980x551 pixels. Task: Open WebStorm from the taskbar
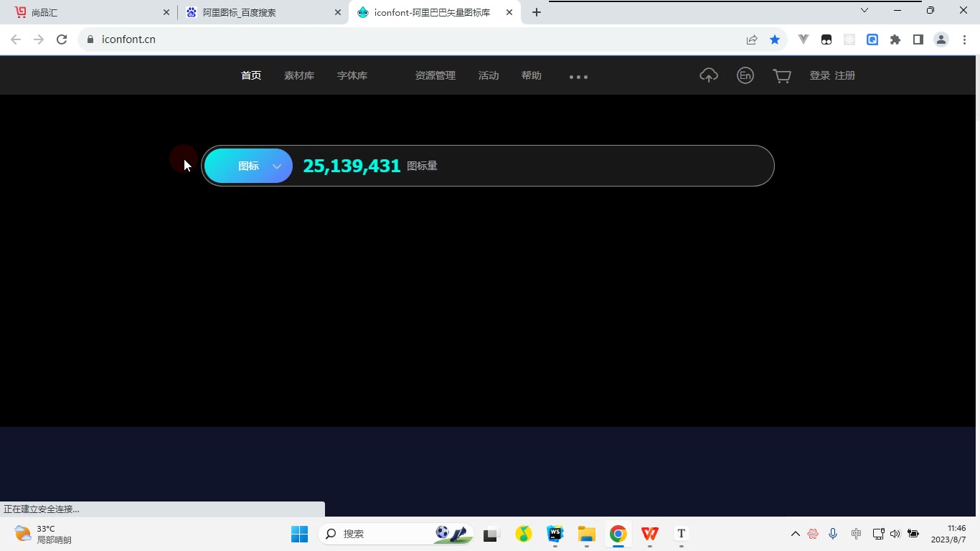(555, 534)
